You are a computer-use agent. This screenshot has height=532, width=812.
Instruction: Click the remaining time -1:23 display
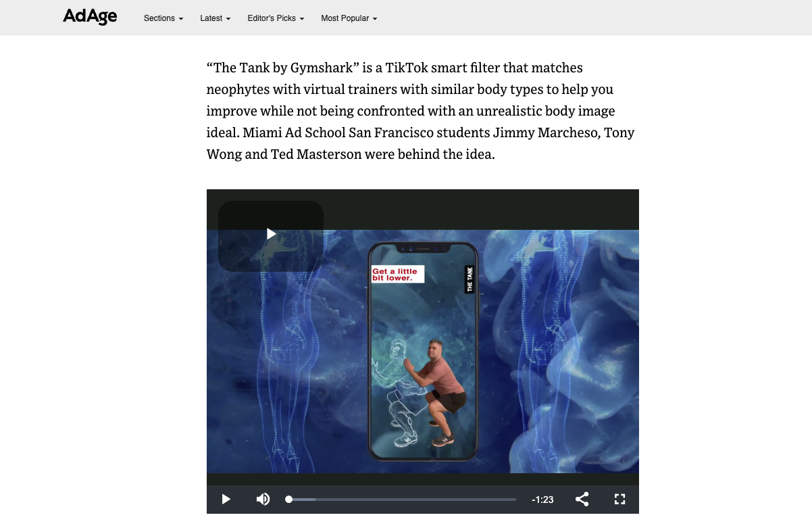click(542, 500)
